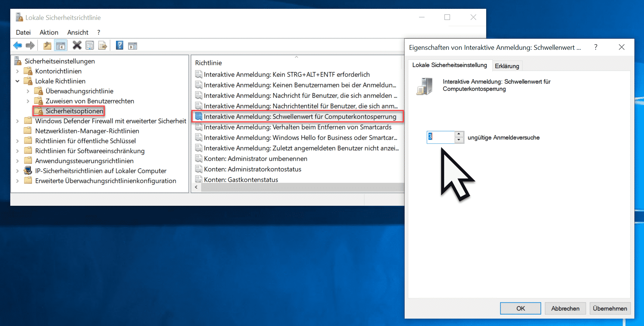Click the Up one level folder icon
The height and width of the screenshot is (326, 644).
(47, 46)
